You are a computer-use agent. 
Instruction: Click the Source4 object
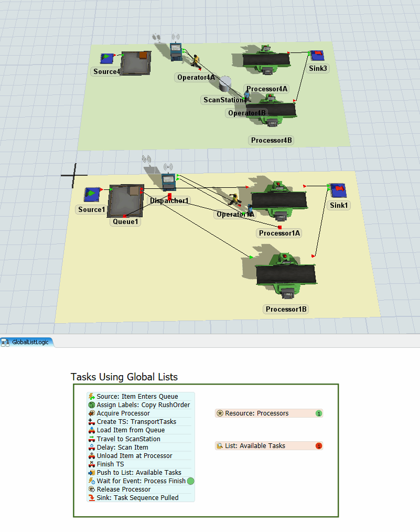[109, 58]
